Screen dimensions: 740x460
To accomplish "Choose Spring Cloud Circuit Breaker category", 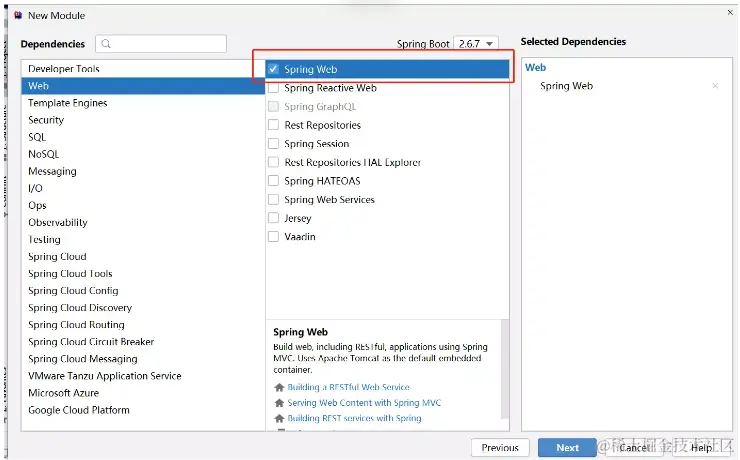I will (143, 342).
